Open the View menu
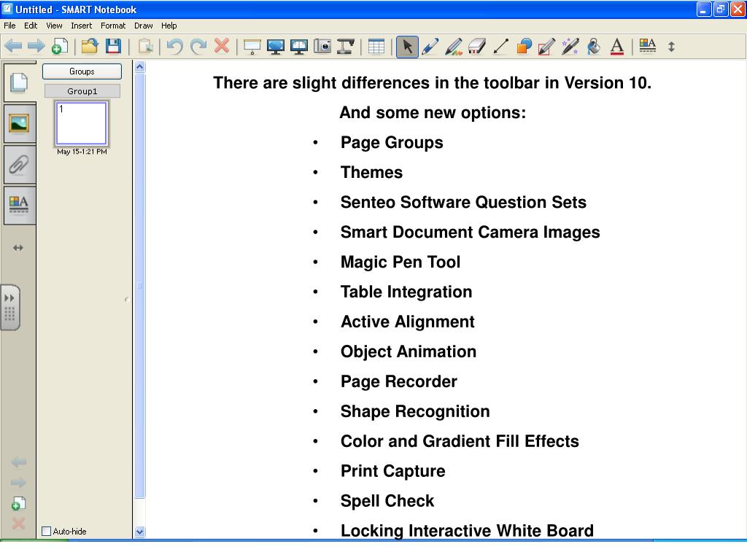 pyautogui.click(x=54, y=26)
